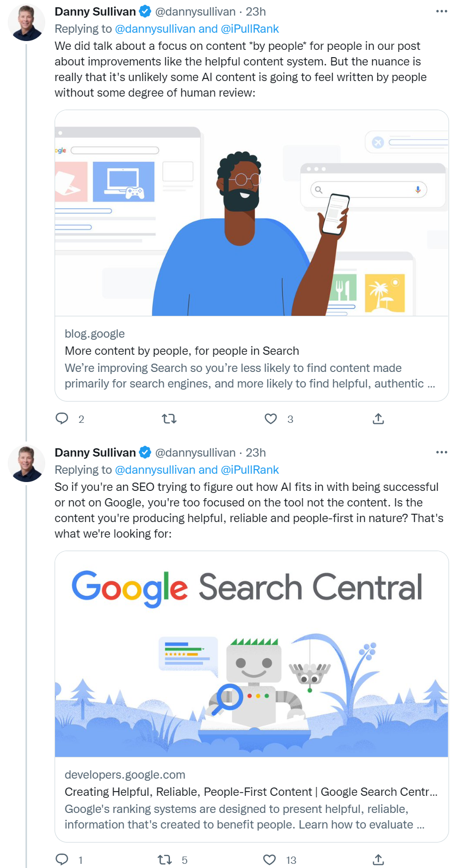Like the first Danny Sullivan tweet

tap(271, 419)
